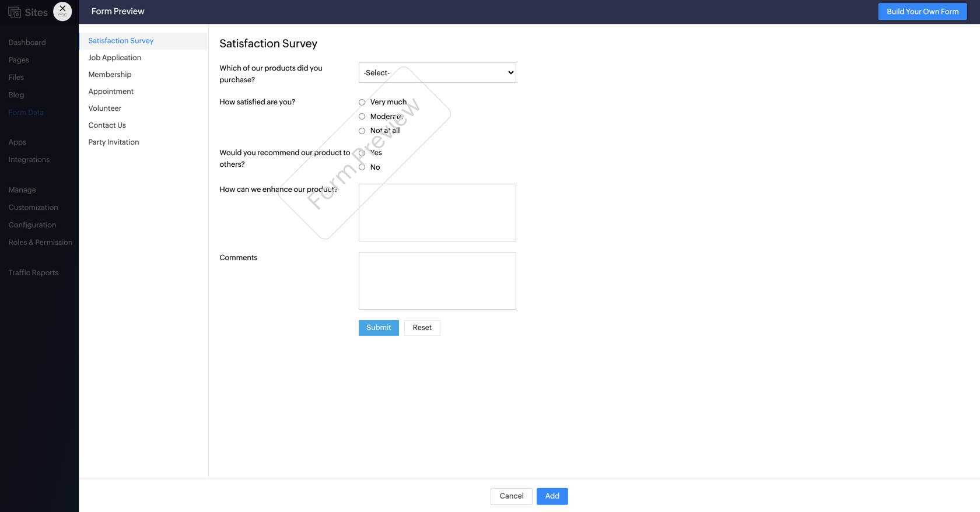Focus the product enhancement text box

click(x=437, y=212)
